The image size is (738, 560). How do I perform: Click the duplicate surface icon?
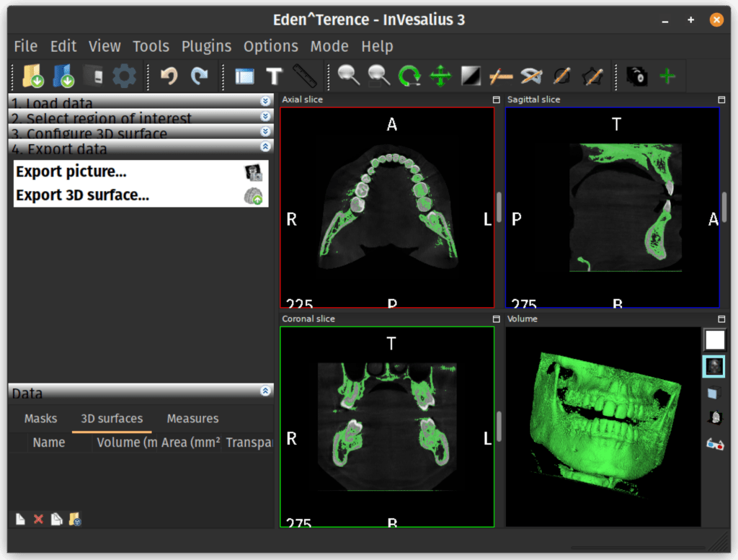[x=56, y=519]
